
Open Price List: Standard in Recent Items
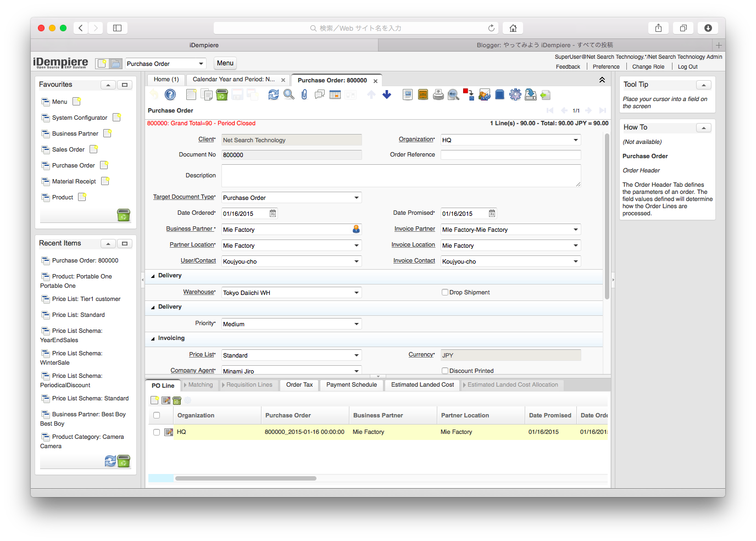click(x=78, y=315)
